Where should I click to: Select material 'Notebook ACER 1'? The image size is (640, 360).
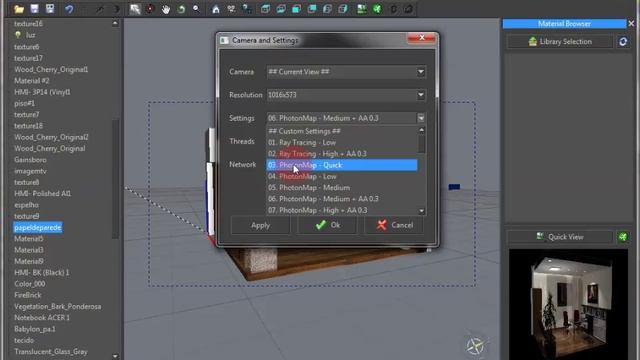coord(42,318)
